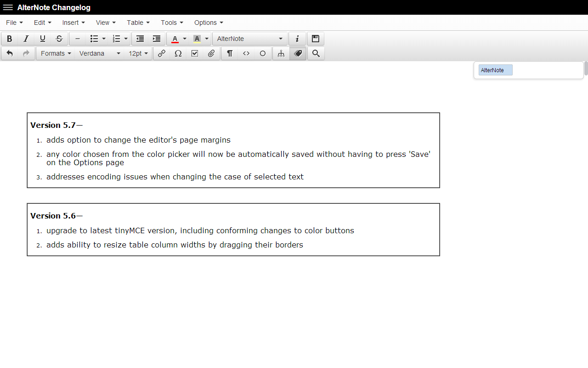Insert a horizontal line

click(78, 39)
